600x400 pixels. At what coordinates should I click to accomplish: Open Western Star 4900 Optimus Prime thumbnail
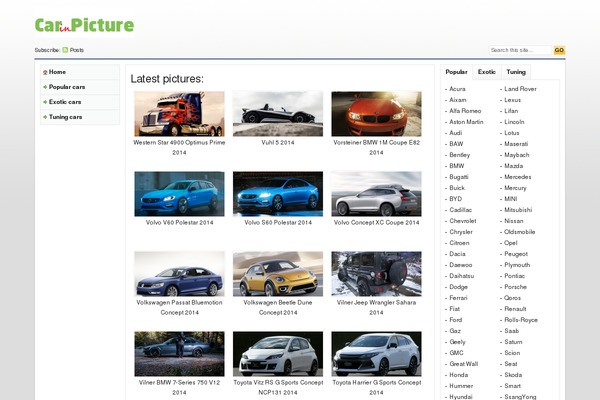(x=179, y=114)
